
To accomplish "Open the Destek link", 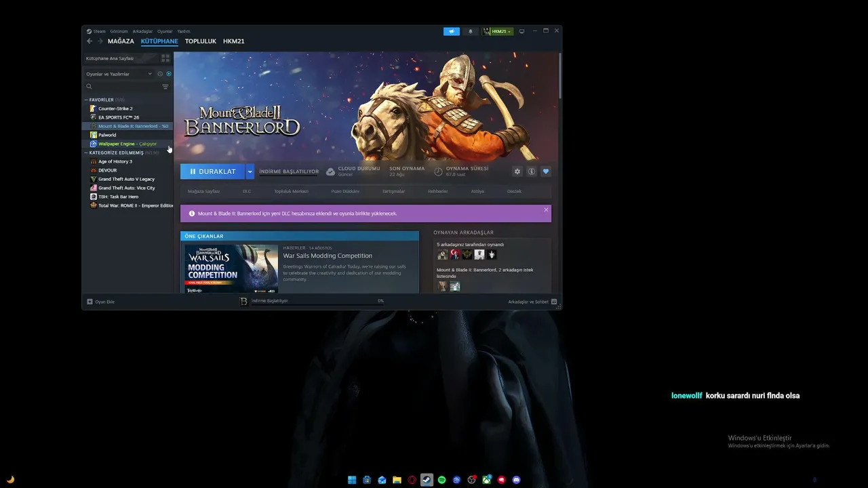I will tap(514, 191).
